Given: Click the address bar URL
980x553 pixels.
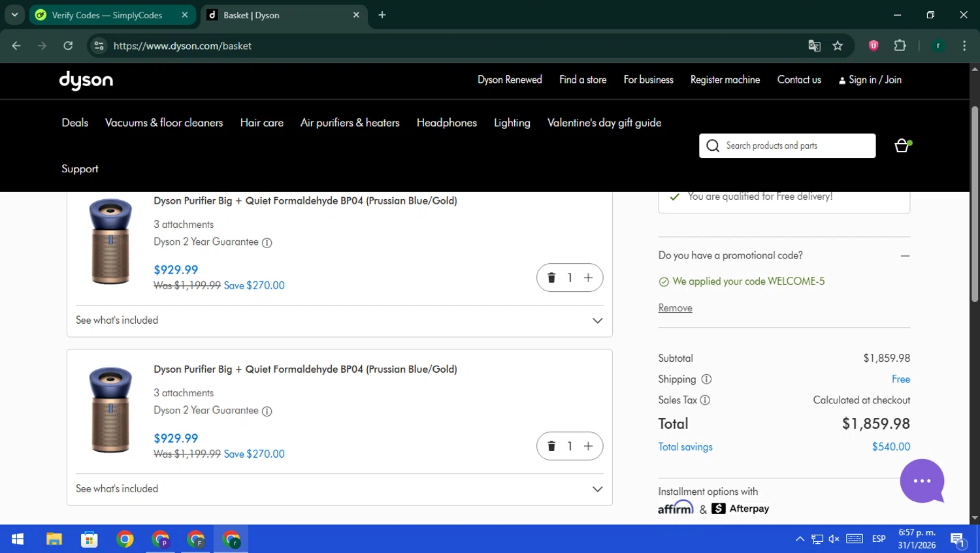Looking at the screenshot, I should pos(182,46).
